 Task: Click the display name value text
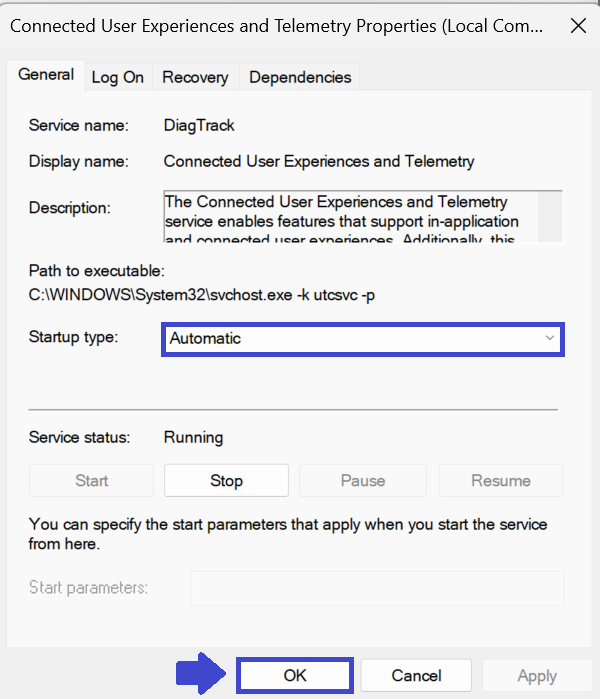[x=319, y=161]
